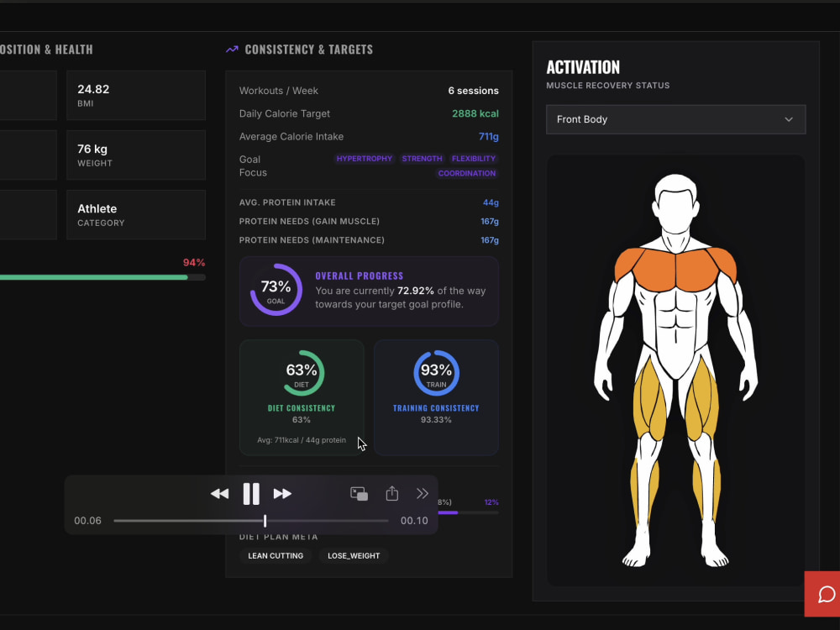Click the video progress slider track
Screen dimensions: 840x630
coord(251,521)
